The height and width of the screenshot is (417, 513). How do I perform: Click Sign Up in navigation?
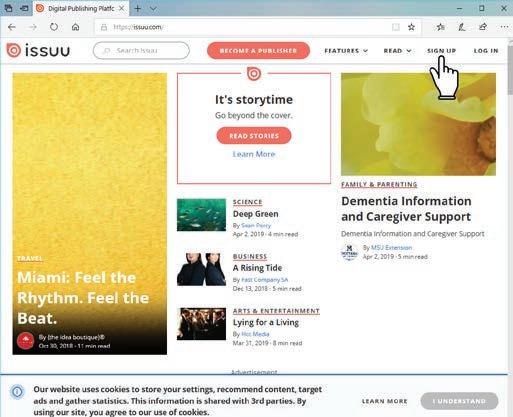click(x=441, y=51)
